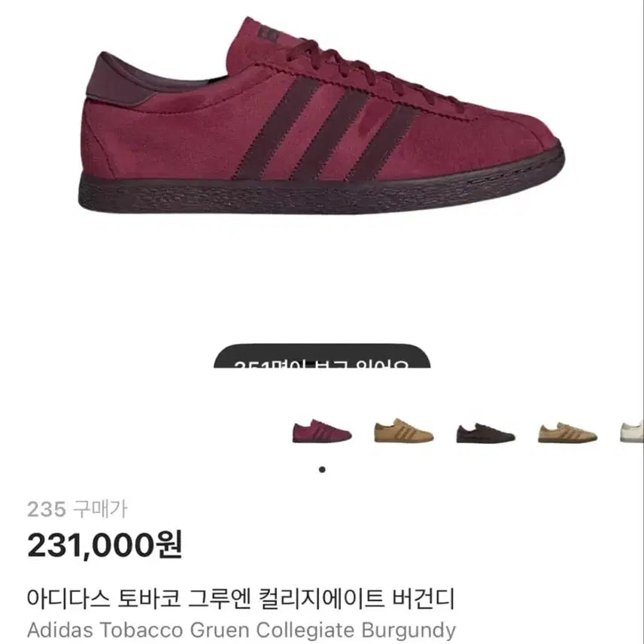Viewport: 644px width, 644px height.
Task: Tap the image carousel page indicator dot
Action: [322, 469]
